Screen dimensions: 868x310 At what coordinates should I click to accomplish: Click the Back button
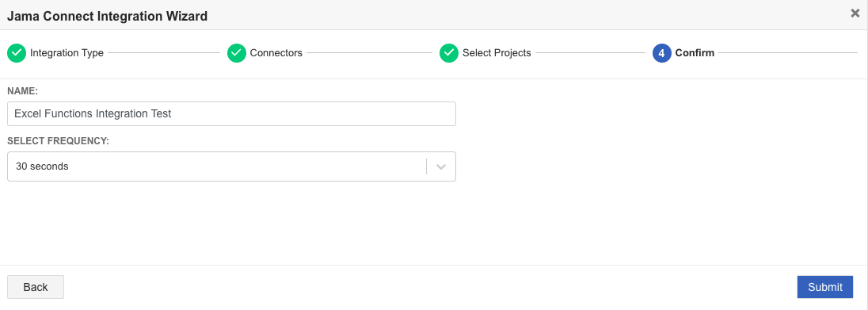click(x=36, y=287)
